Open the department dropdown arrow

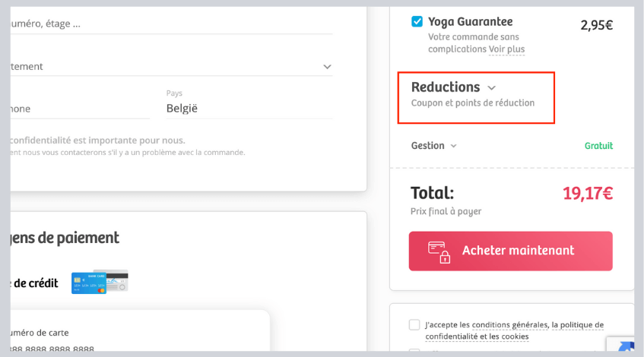coord(327,67)
